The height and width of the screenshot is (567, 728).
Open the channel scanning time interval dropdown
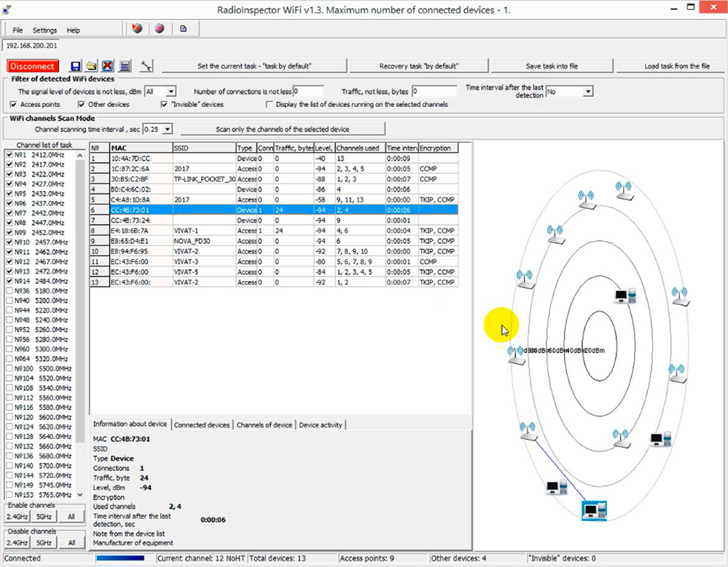[x=168, y=130]
